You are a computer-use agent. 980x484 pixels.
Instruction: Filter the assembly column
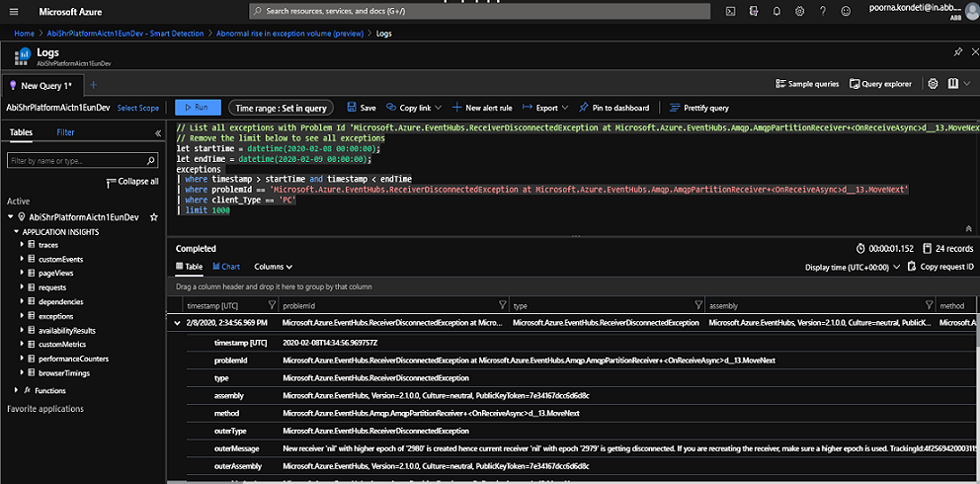[x=929, y=305]
